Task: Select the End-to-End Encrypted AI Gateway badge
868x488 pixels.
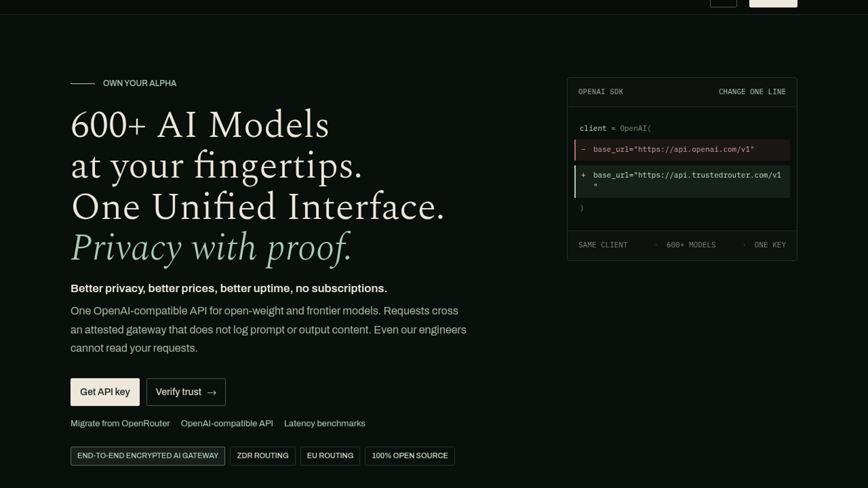Action: pyautogui.click(x=148, y=456)
